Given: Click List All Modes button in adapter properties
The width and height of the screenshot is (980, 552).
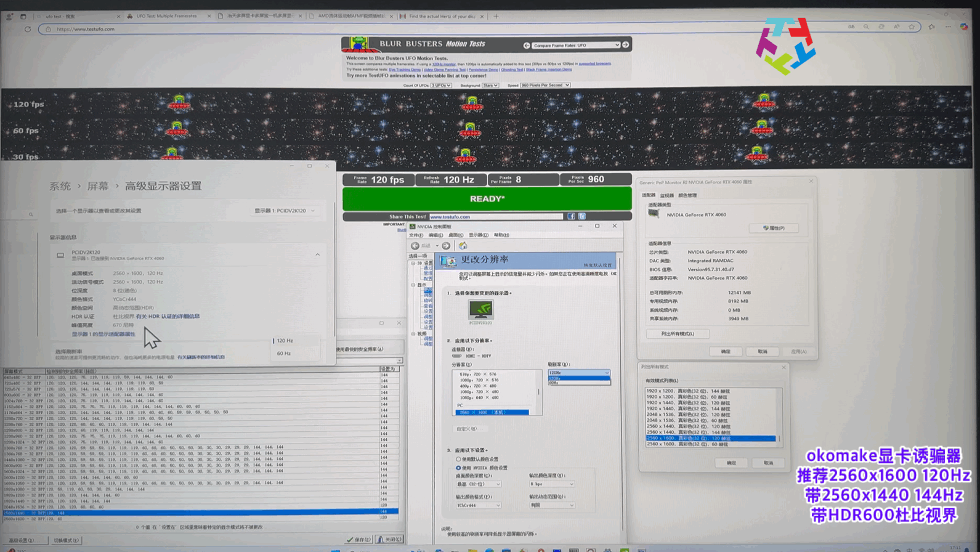Looking at the screenshot, I should point(678,334).
